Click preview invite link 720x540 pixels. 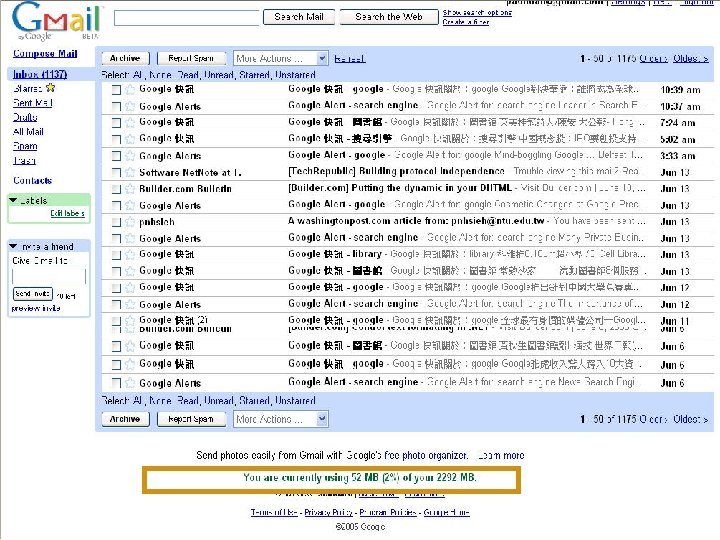36,308
